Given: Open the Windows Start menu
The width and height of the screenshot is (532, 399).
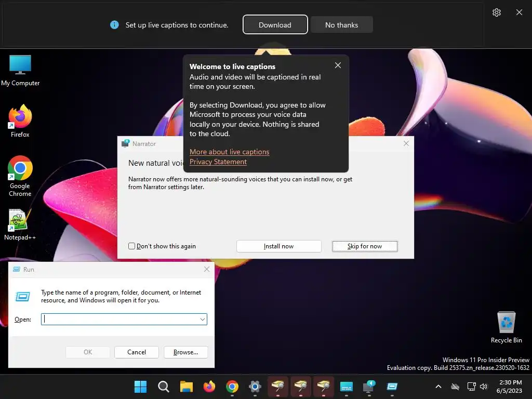Looking at the screenshot, I should pyautogui.click(x=140, y=387).
